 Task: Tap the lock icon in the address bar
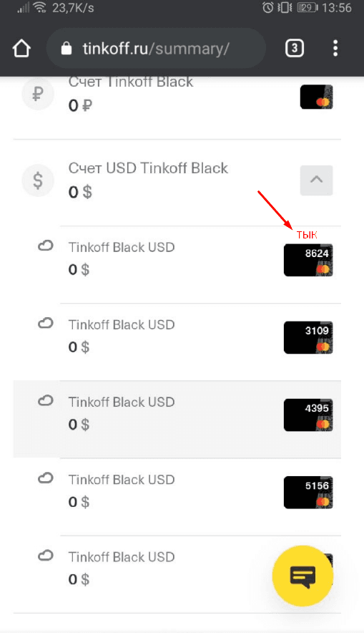66,49
